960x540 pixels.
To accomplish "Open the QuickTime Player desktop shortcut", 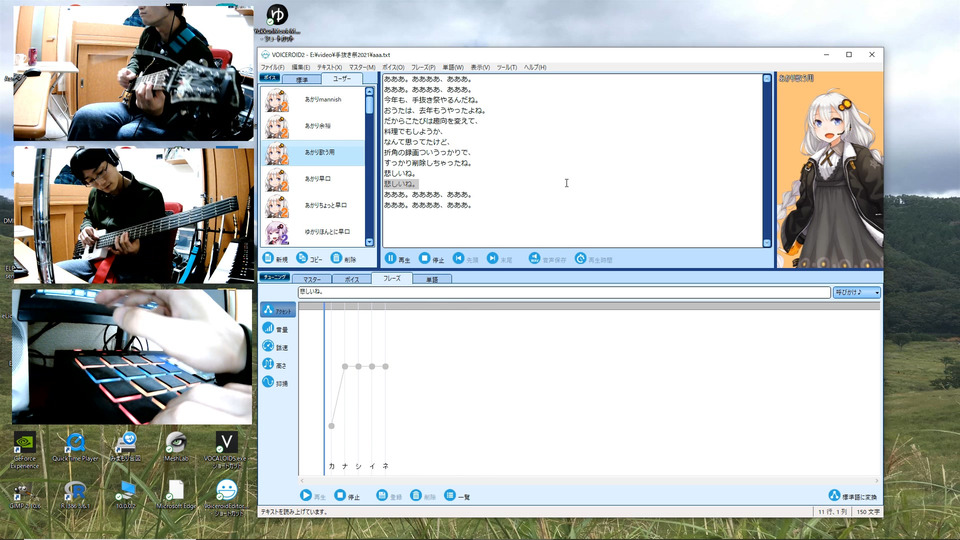I will [75, 448].
